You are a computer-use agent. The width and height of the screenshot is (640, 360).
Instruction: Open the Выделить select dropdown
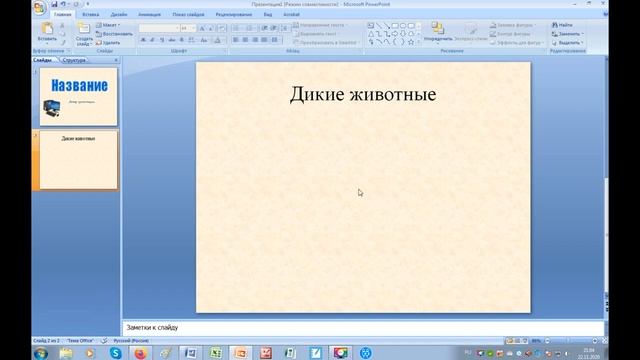pyautogui.click(x=568, y=42)
